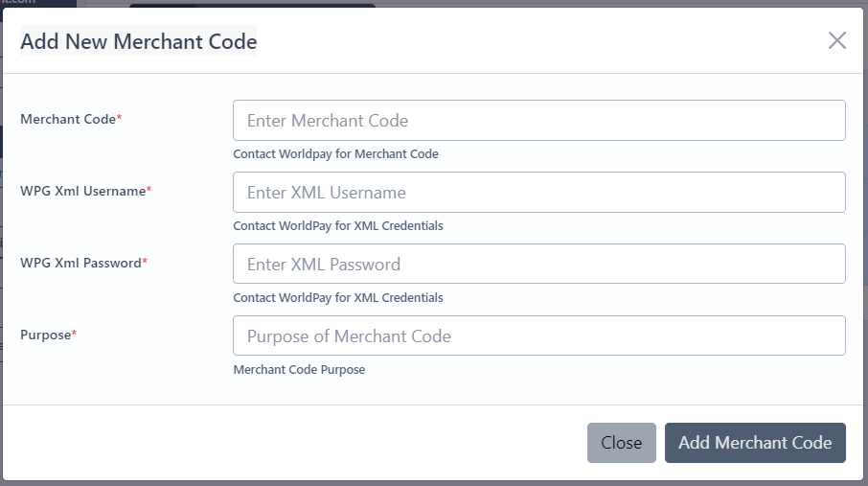Click the red asterisk after WPG Xml Username

[x=148, y=190]
